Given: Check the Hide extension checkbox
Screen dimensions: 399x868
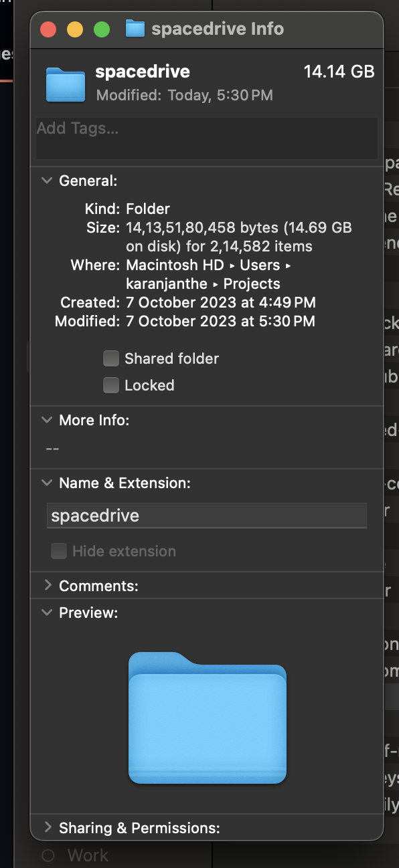Looking at the screenshot, I should [59, 551].
